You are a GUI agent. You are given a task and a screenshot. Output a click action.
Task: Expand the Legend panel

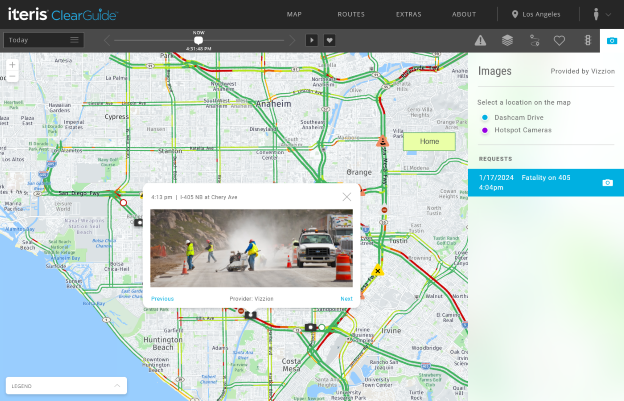tap(66, 385)
